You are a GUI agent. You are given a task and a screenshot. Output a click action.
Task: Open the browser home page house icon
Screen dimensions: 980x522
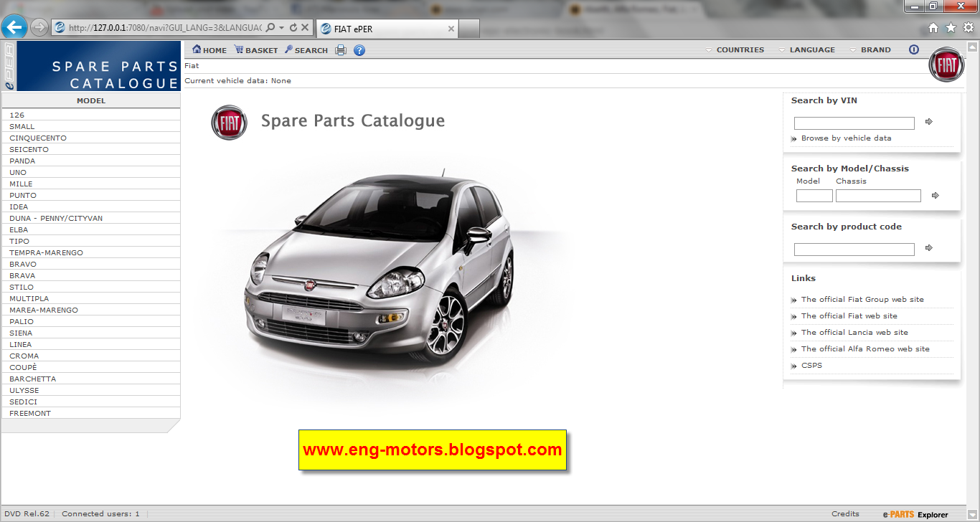point(933,28)
